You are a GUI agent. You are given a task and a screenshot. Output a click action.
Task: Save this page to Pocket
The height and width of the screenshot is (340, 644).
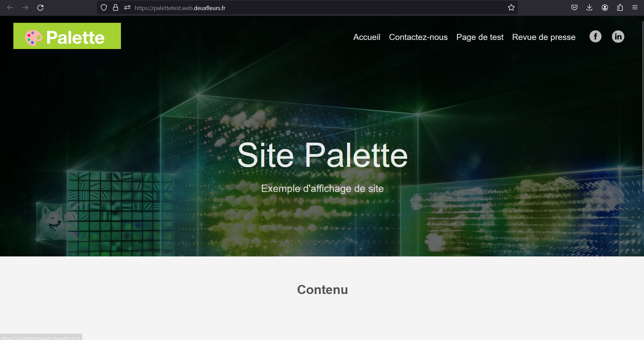pyautogui.click(x=574, y=7)
